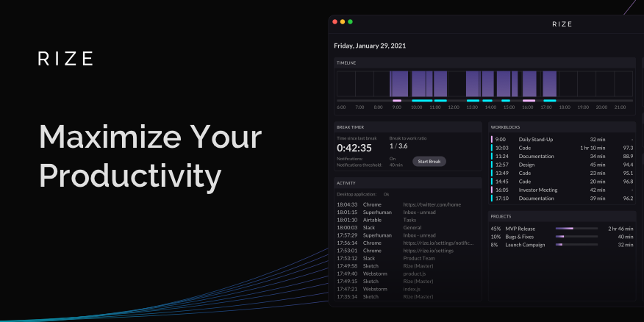This screenshot has width=644, height=322.
Task: Click the 2 hr 46 min project duration
Action: point(621,229)
